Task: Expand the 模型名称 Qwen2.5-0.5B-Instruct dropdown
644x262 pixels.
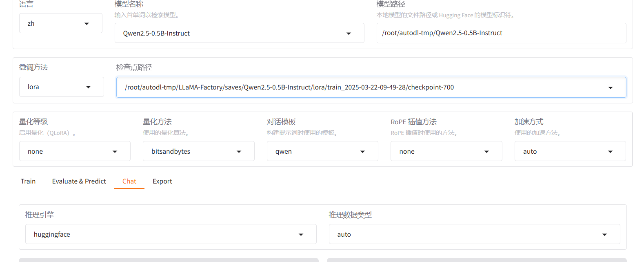Action: 239,33
